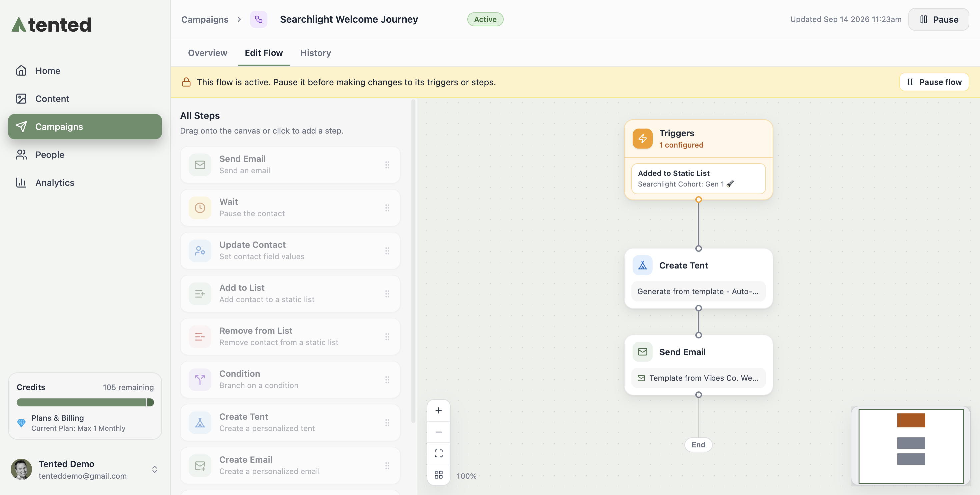The image size is (980, 495).
Task: Click the Wait step clock icon
Action: (200, 208)
